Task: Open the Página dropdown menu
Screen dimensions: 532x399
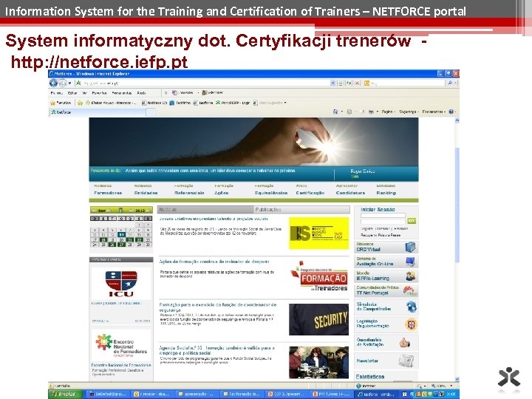Action: click(388, 112)
